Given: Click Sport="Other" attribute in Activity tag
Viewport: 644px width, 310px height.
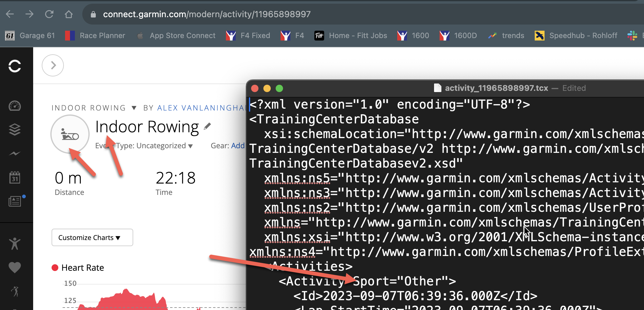Looking at the screenshot, I should 401,281.
